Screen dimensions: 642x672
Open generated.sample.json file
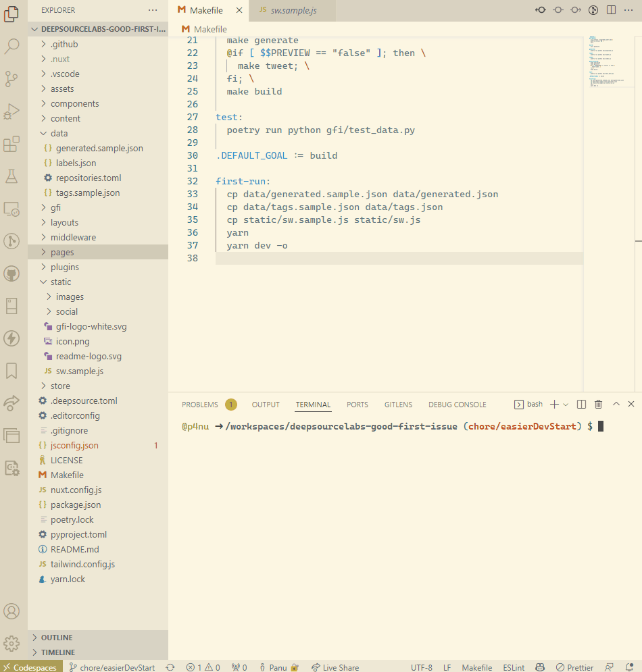(99, 149)
